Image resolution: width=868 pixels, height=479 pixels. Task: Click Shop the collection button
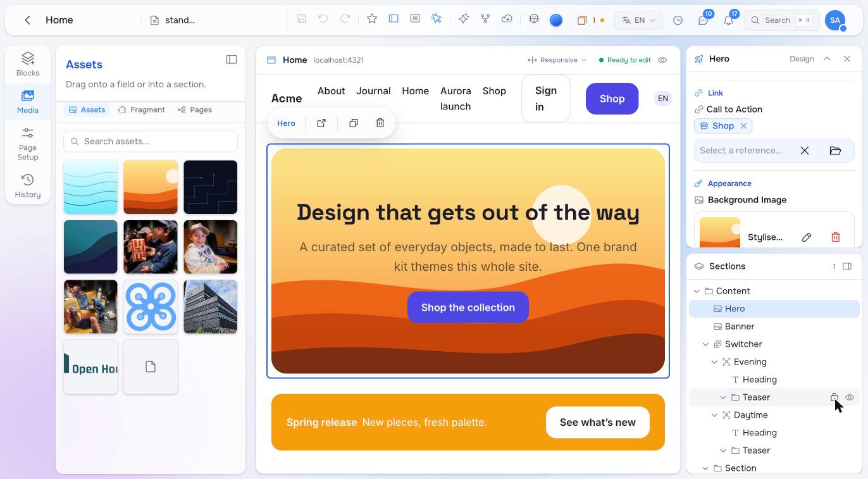click(x=468, y=308)
